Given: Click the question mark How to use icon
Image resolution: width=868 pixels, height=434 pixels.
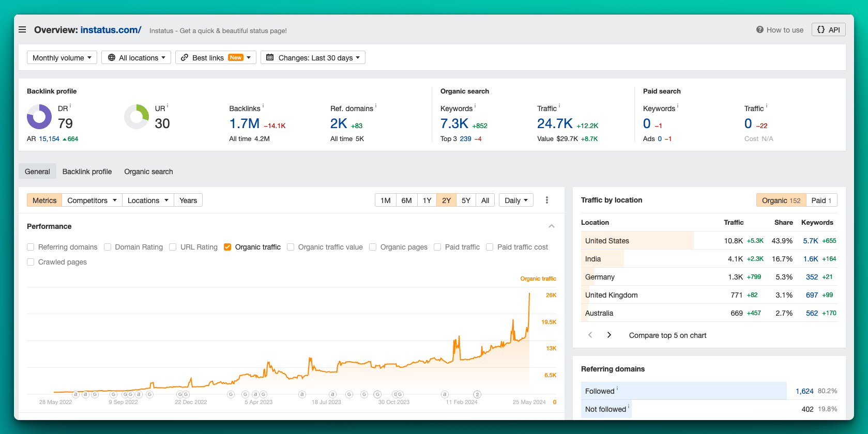Looking at the screenshot, I should point(759,30).
